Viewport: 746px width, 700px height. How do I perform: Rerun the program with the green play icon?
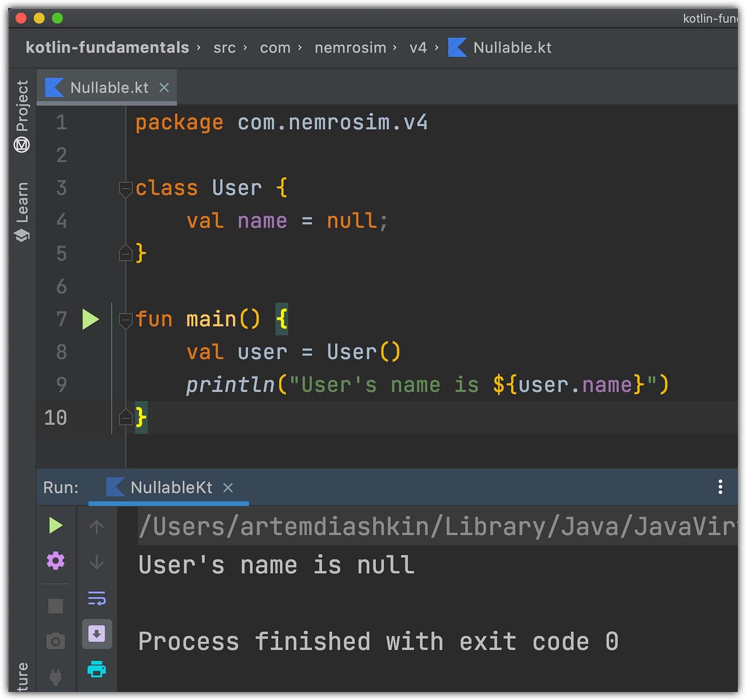[55, 526]
